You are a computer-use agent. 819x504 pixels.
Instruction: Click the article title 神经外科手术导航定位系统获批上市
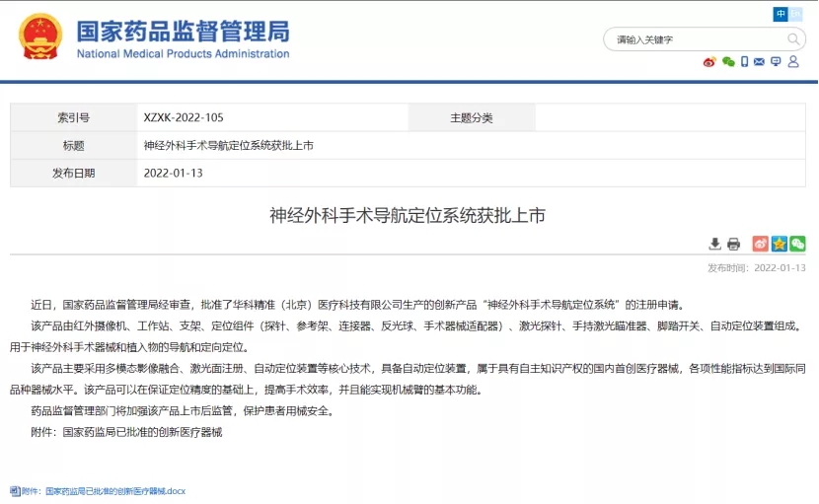pos(408,215)
